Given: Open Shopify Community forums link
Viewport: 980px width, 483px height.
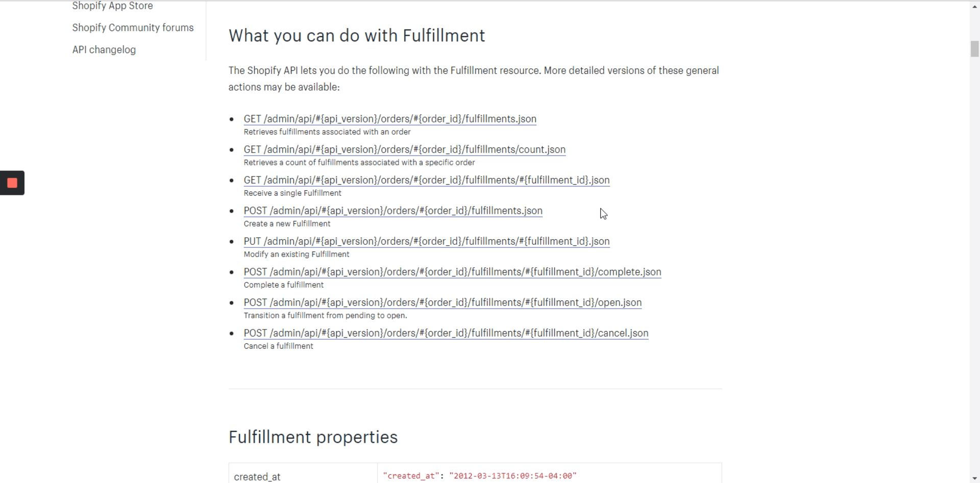Looking at the screenshot, I should coord(133,28).
